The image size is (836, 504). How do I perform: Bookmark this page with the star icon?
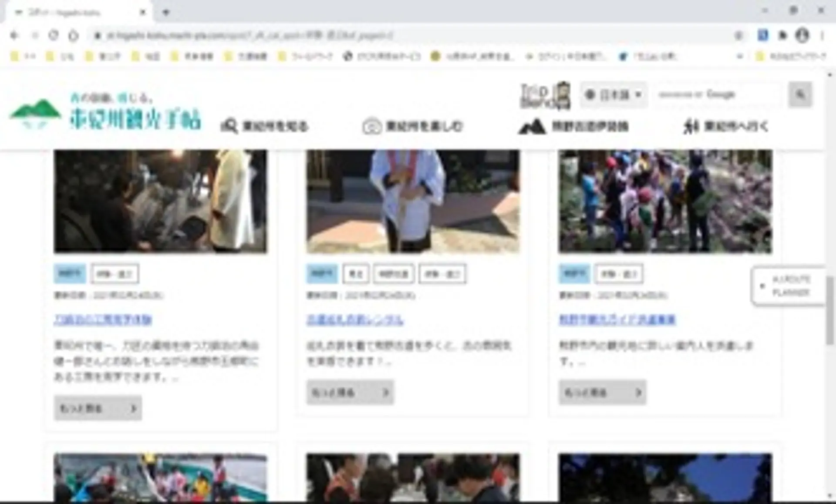pyautogui.click(x=738, y=36)
